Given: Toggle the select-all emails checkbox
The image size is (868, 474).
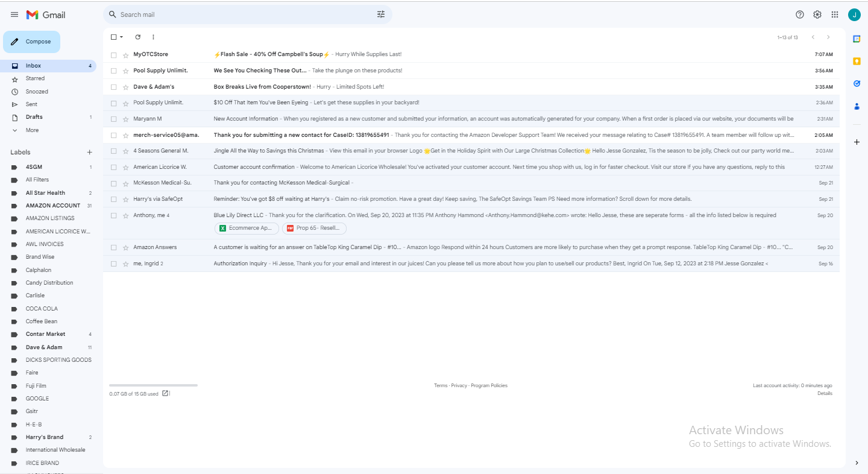Looking at the screenshot, I should (113, 37).
